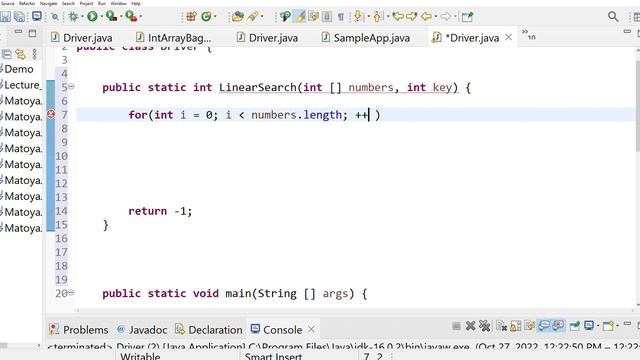Click the console Terminate stop button
Screen dimensions: 640x360
click(x=456, y=326)
